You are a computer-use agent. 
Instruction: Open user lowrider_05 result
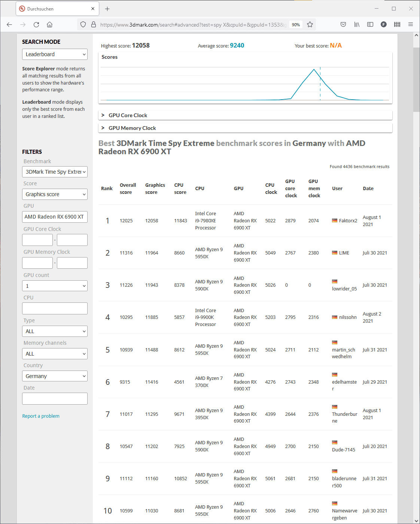click(x=344, y=289)
